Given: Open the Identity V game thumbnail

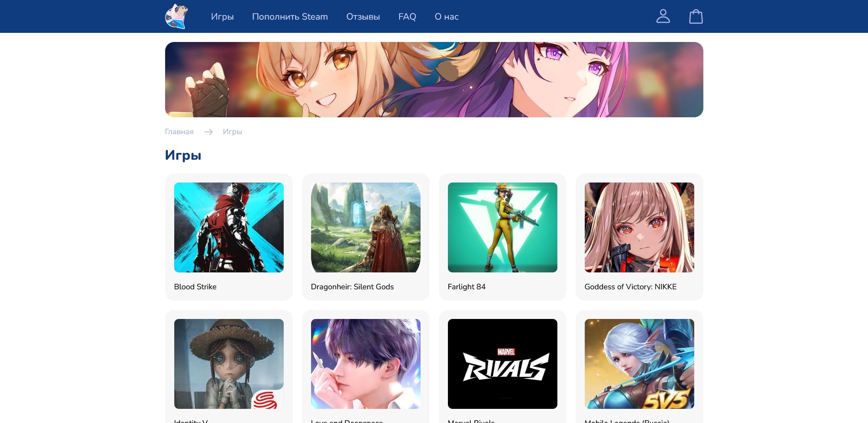Looking at the screenshot, I should point(229,364).
